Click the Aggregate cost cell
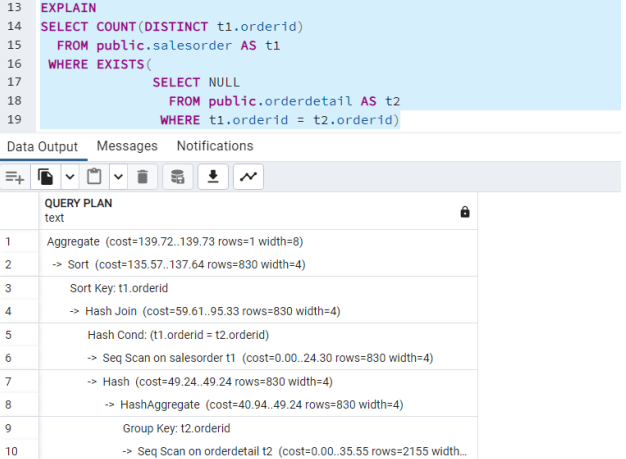Screen dimensions: 626x459 [x=258, y=241]
